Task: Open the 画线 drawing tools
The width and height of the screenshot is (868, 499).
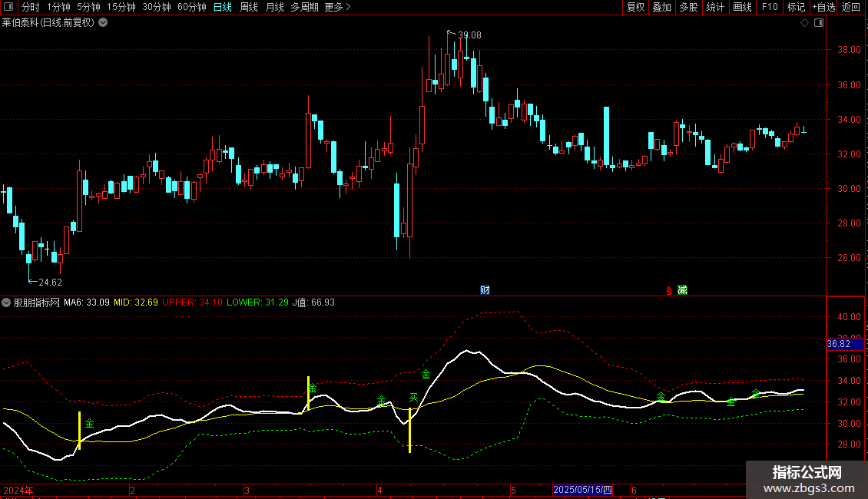Action: pos(742,7)
